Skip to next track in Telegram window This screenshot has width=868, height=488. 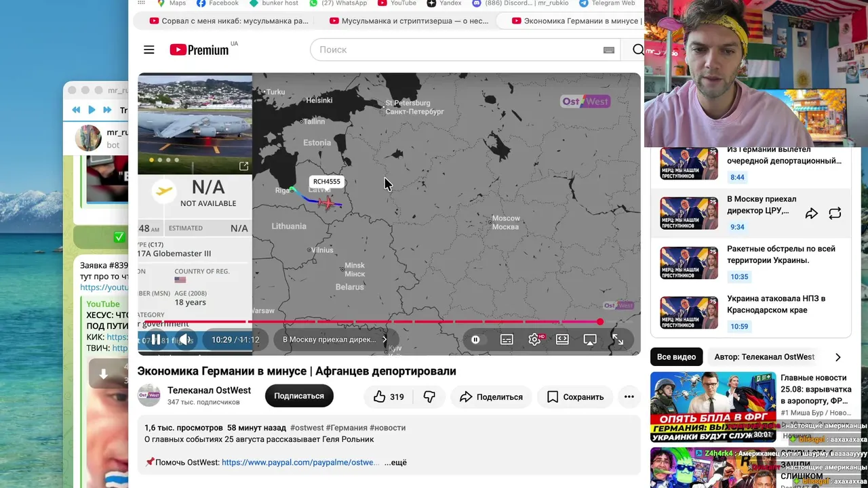point(107,110)
